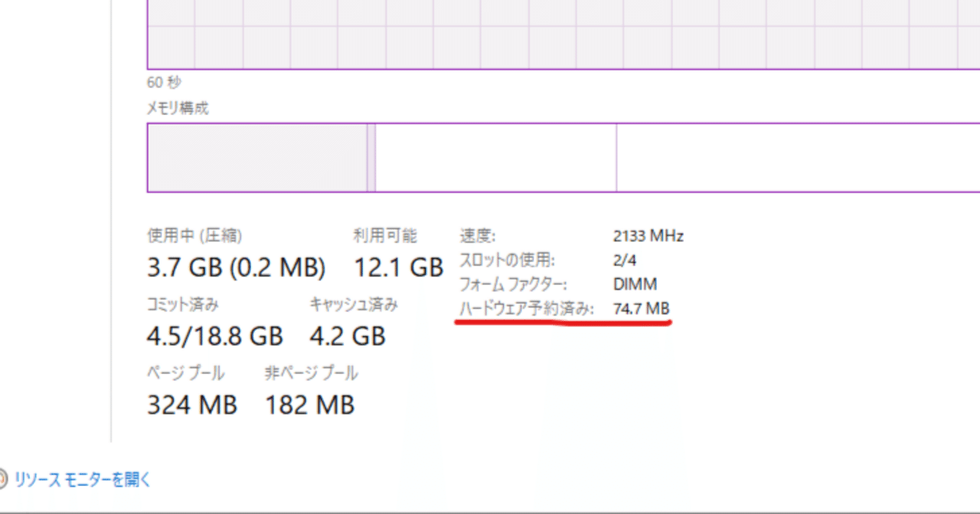Select the スタンバイ segment of the memory bar
This screenshot has height=514, width=980.
coord(494,156)
